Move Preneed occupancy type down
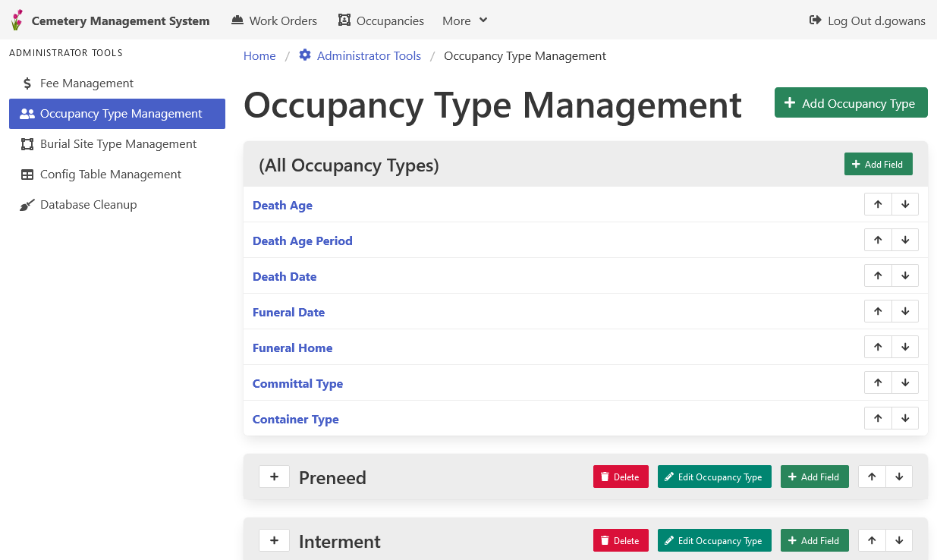937x560 pixels. tap(898, 477)
